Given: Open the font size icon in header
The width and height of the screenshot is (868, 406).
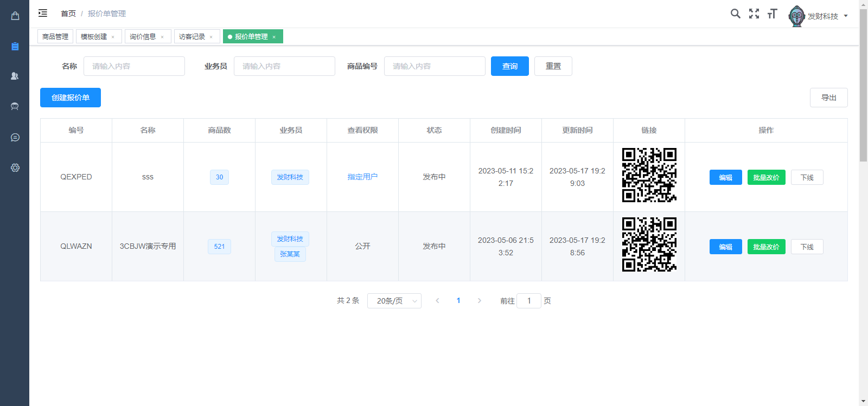Looking at the screenshot, I should pos(773,14).
